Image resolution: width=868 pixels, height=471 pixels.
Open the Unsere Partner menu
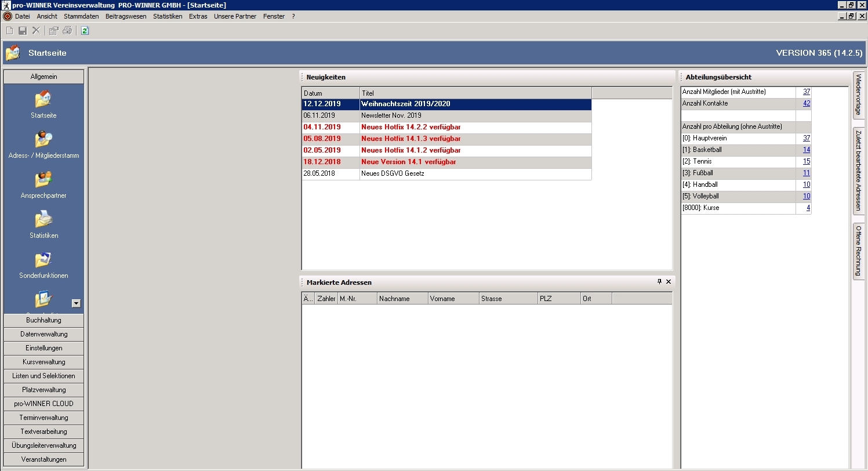coord(235,16)
